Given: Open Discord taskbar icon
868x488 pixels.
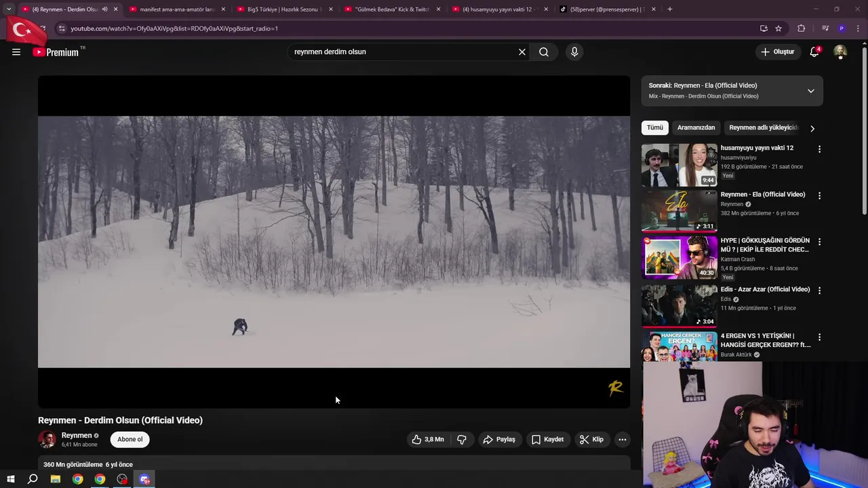Looking at the screenshot, I should tap(144, 479).
